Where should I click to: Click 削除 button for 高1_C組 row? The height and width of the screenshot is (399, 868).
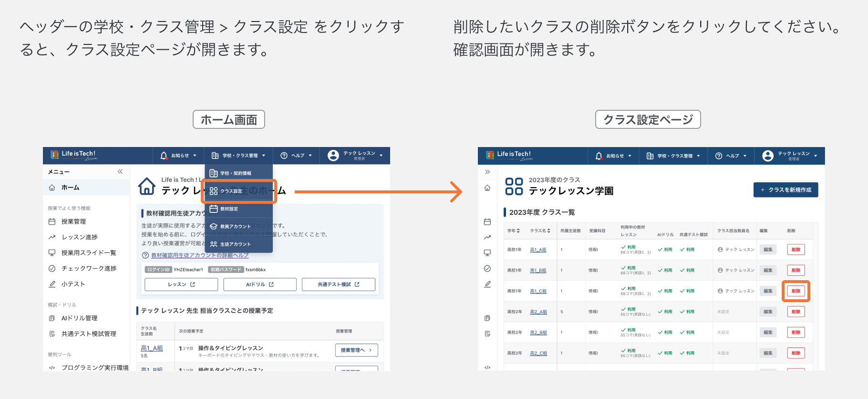[796, 291]
